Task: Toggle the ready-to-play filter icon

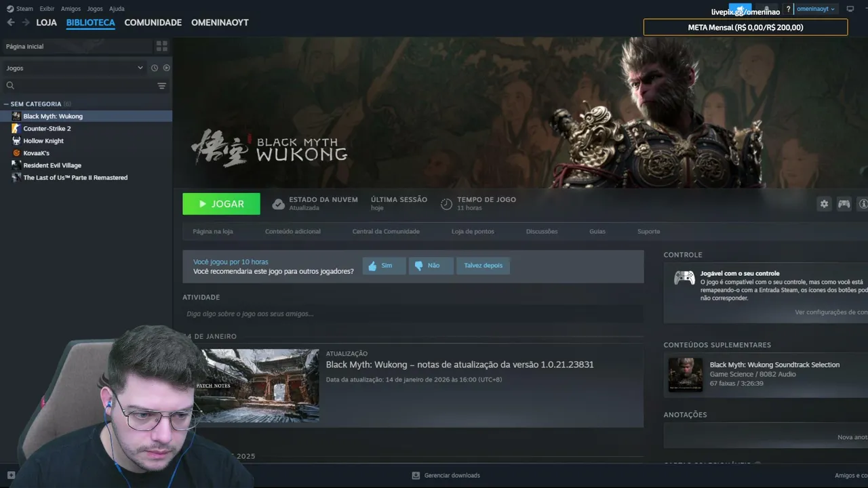Action: [167, 68]
